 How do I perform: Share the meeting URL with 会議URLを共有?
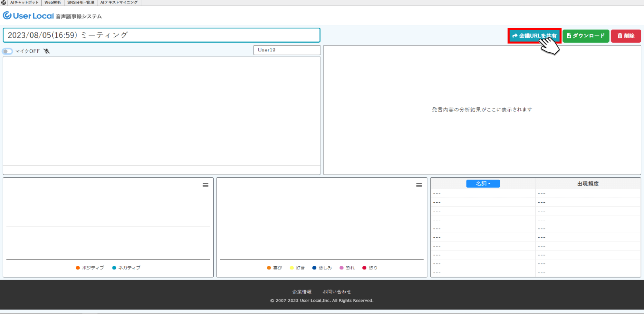coord(534,36)
